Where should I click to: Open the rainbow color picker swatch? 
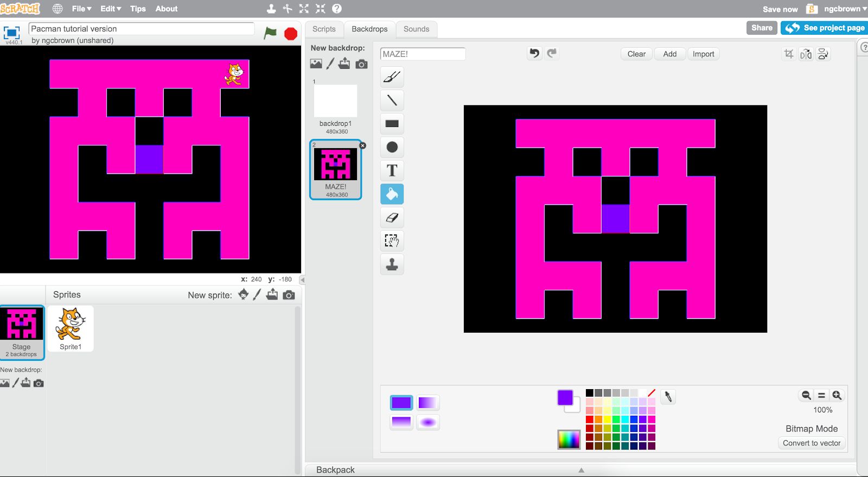(569, 440)
